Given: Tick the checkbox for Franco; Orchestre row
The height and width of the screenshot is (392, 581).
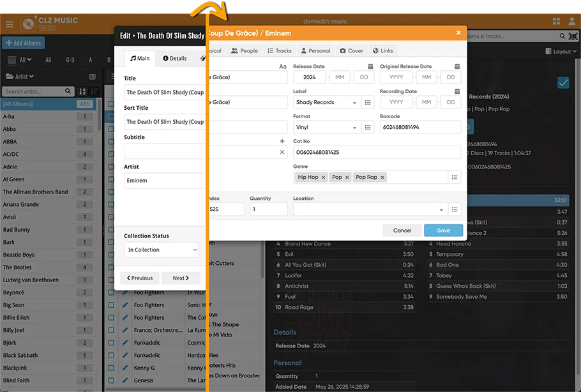Looking at the screenshot, I should pos(111,330).
